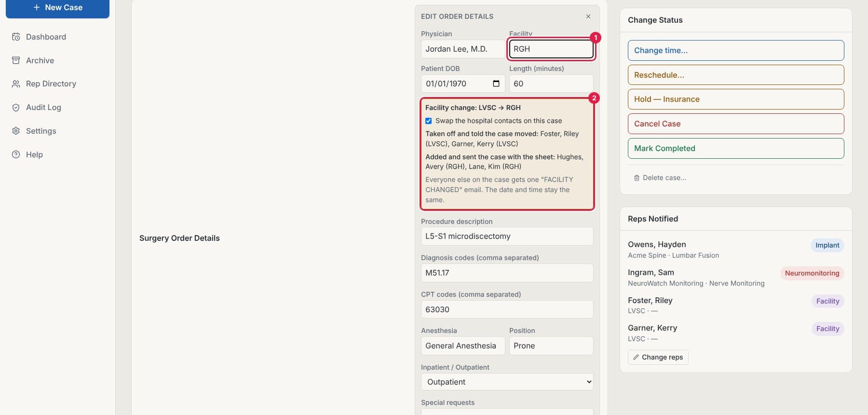This screenshot has width=868, height=415.
Task: Click the plus icon on New Case
Action: coord(37,7)
